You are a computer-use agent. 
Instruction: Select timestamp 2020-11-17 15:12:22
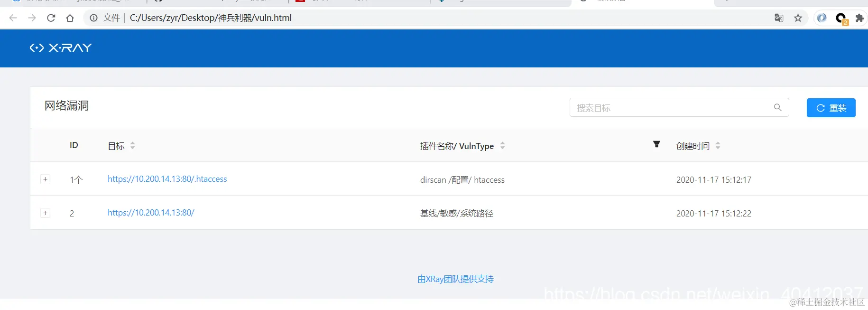[x=714, y=214]
